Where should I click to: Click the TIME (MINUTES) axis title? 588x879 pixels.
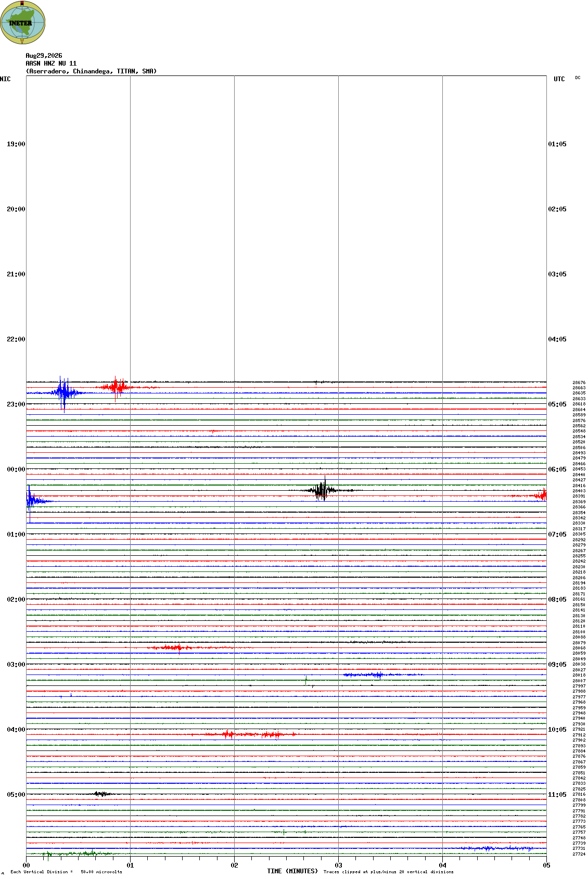click(292, 871)
